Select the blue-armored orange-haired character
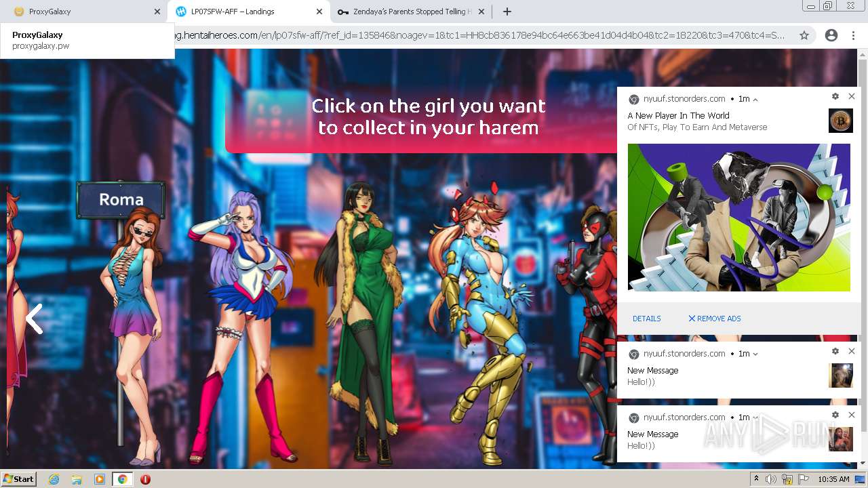 click(481, 322)
